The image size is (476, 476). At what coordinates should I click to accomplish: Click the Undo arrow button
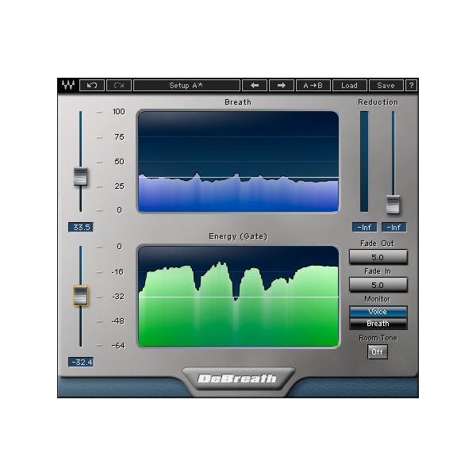tap(93, 85)
